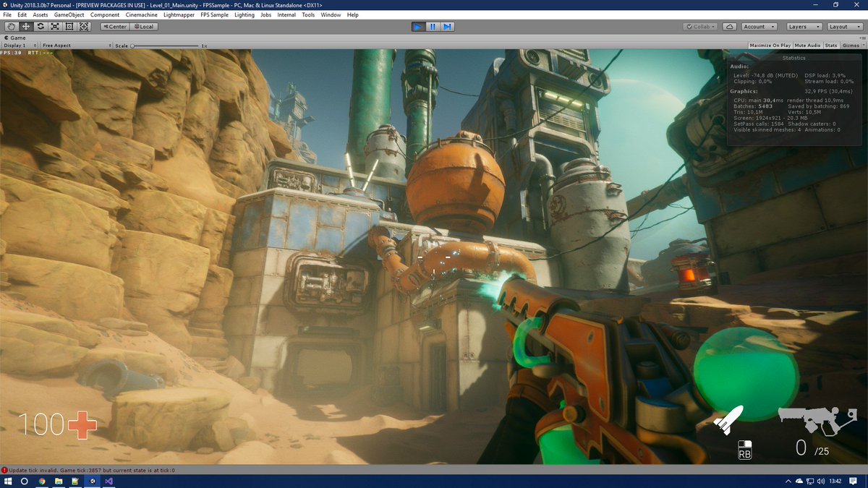Click the red error icon in status bar

click(x=4, y=470)
